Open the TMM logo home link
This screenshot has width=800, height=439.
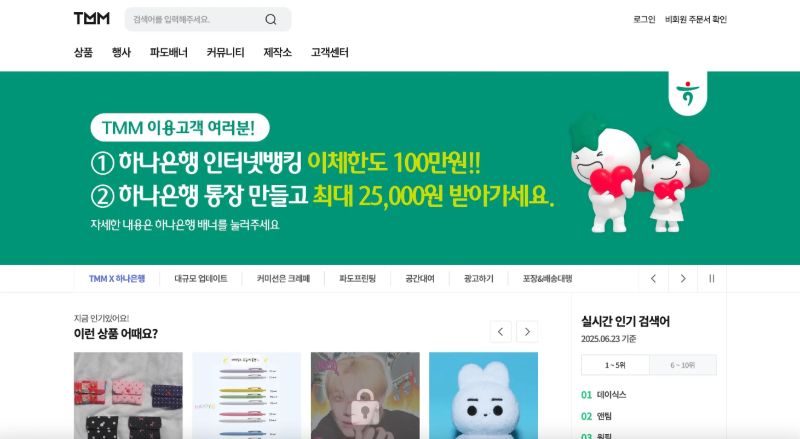92,18
